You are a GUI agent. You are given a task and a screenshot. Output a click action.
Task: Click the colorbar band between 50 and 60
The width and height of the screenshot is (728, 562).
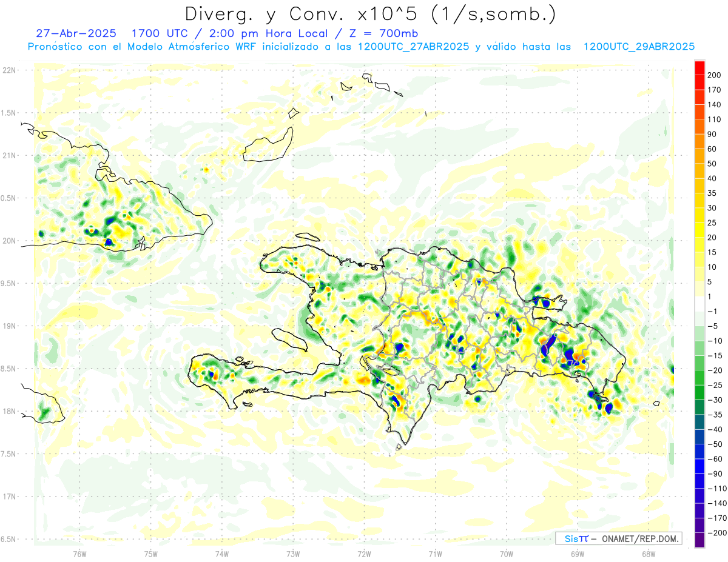pyautogui.click(x=699, y=156)
